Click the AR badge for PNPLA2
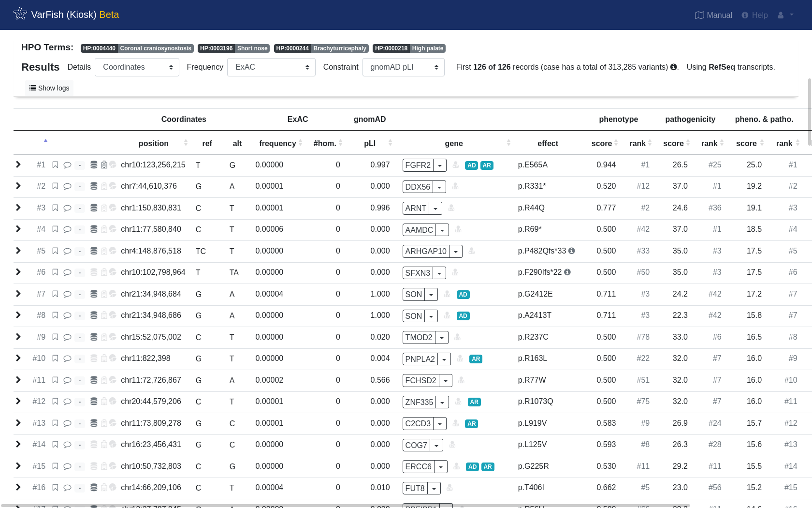This screenshot has width=812, height=508. (x=476, y=359)
